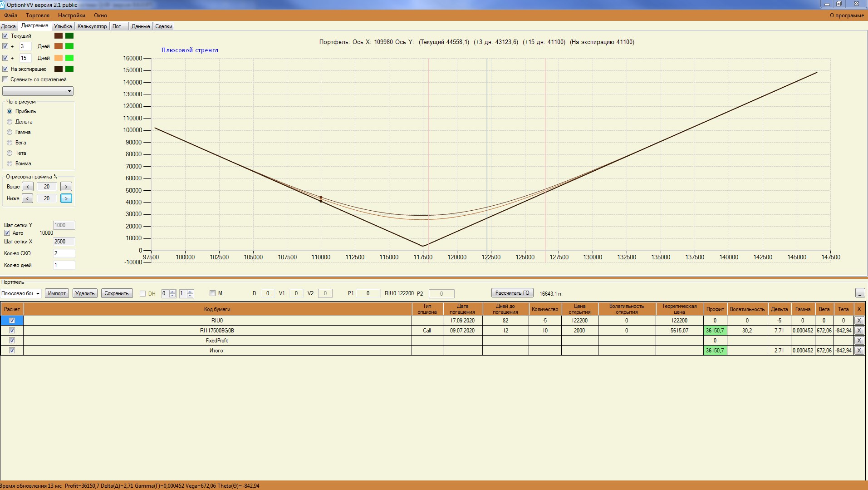
Task: Open the Файл menu
Action: click(x=11, y=15)
